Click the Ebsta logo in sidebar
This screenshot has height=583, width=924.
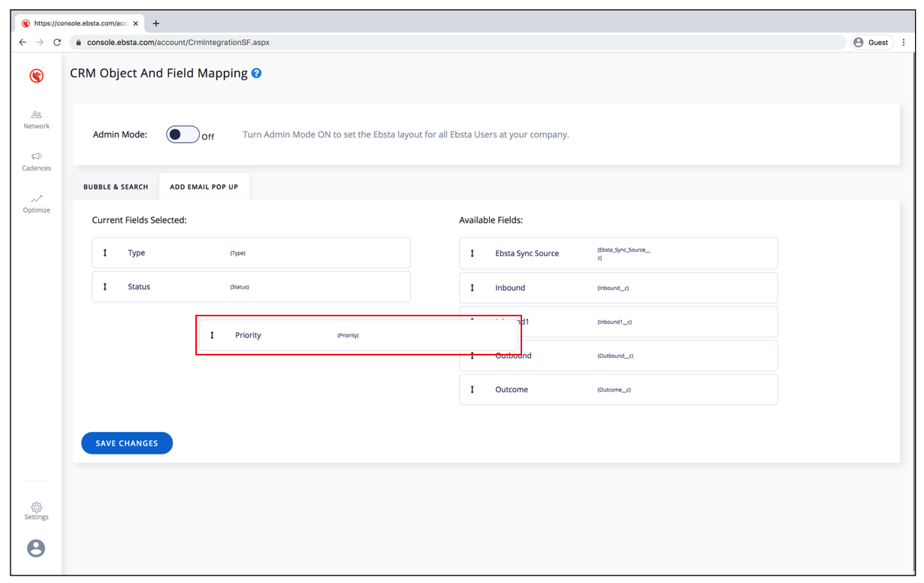[36, 76]
